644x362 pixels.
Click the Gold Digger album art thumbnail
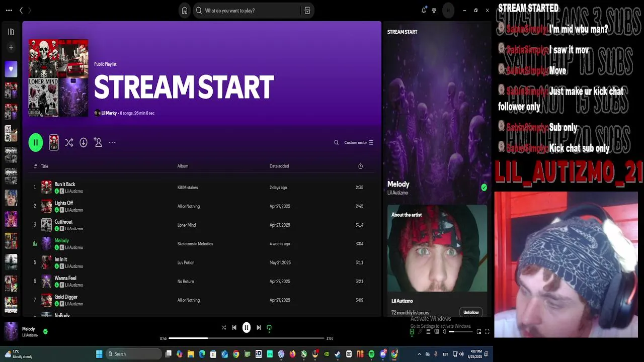coord(46,300)
